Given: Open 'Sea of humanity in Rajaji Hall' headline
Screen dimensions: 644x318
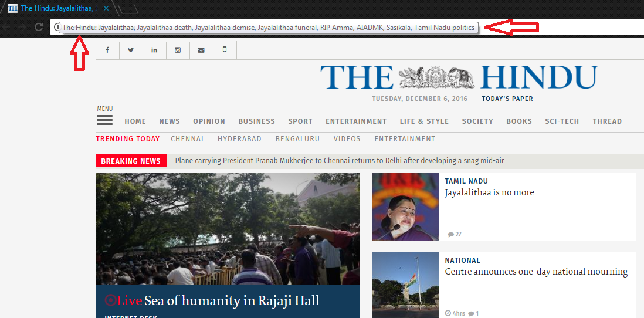Looking at the screenshot, I should point(232,300).
